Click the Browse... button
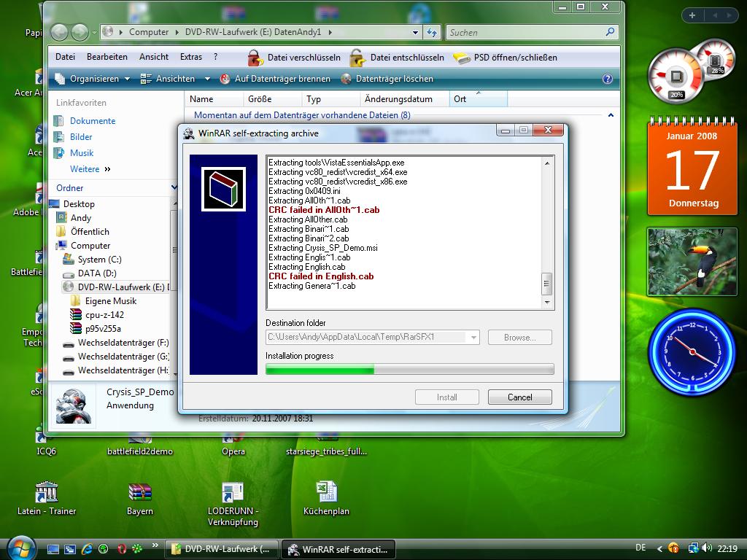This screenshot has width=747, height=560. click(519, 338)
